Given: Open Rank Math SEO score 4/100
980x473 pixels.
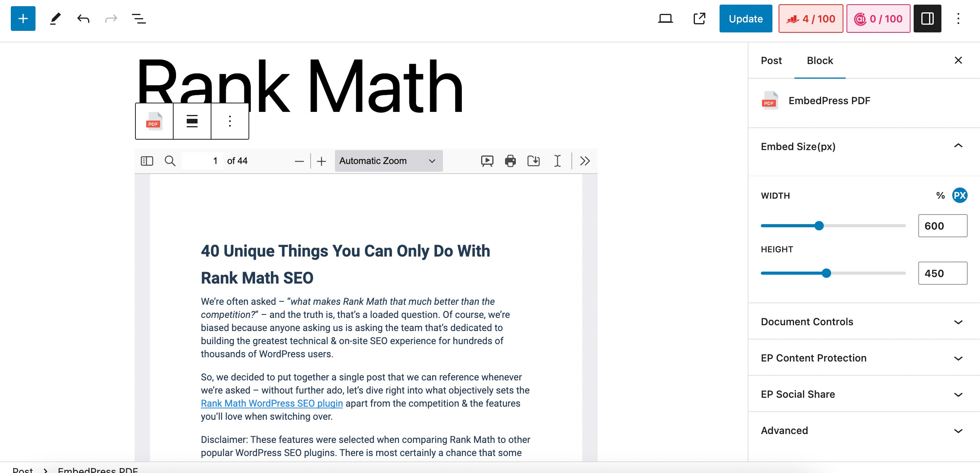Looking at the screenshot, I should pyautogui.click(x=811, y=19).
